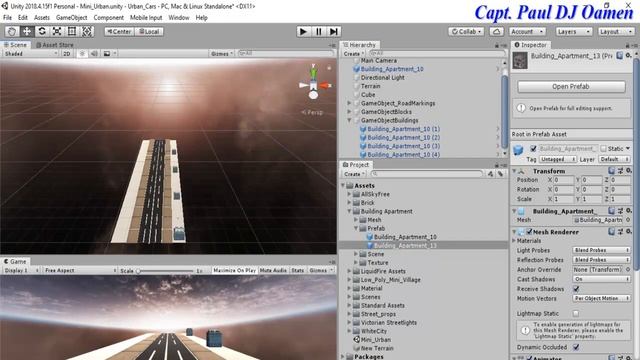
Task: Toggle scene audio icon
Action: (x=94, y=53)
